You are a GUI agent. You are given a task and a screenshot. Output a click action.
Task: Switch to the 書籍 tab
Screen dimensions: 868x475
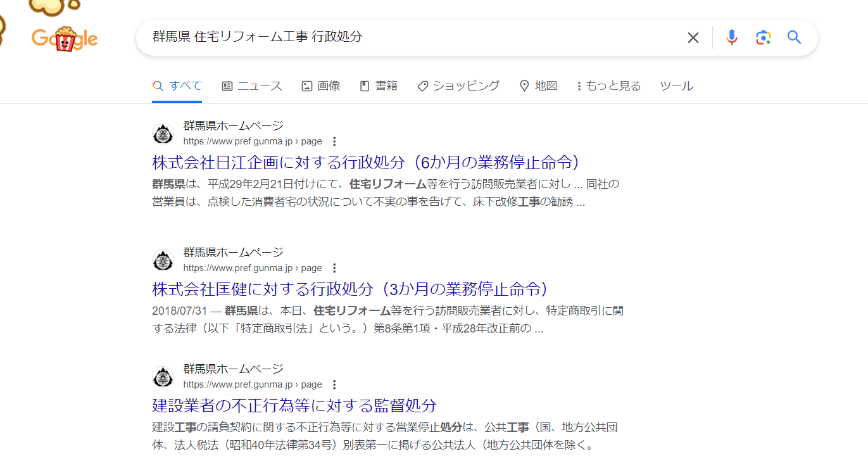click(x=379, y=86)
